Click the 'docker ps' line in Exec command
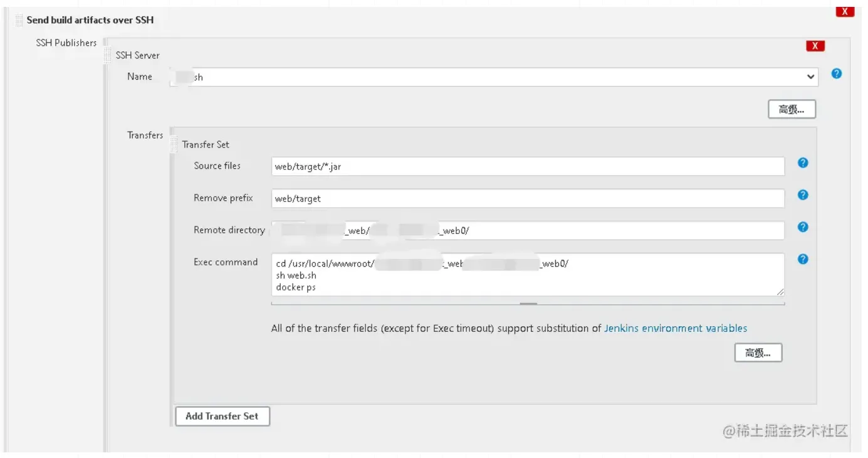 click(296, 287)
